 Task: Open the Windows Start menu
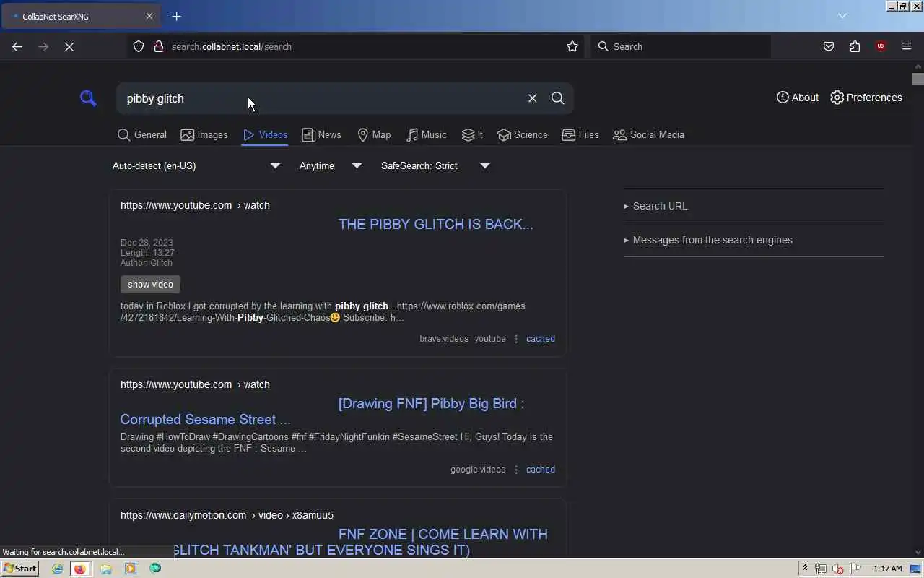click(20, 569)
